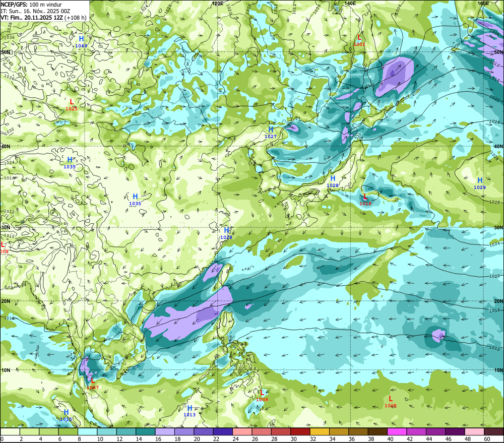The image size is (504, 443).
Task: Click the bright magenta 40–42 legend swatch
Action: [397, 431]
